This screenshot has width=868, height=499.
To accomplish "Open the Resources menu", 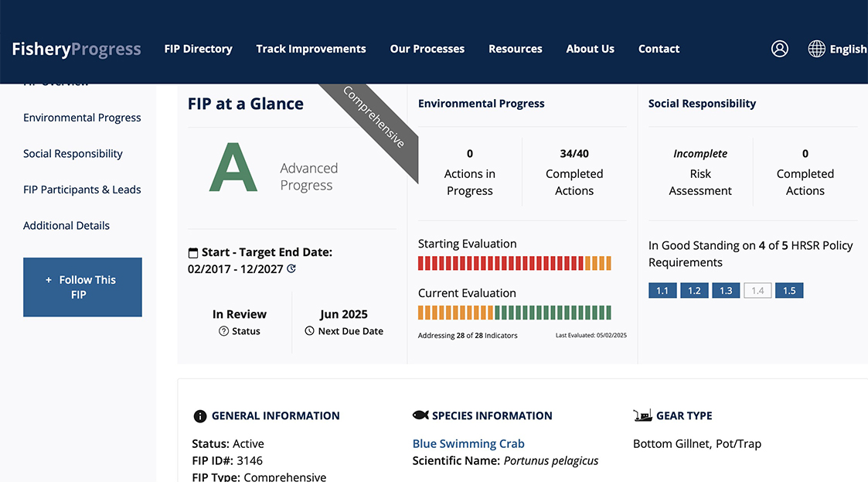I will tap(515, 49).
